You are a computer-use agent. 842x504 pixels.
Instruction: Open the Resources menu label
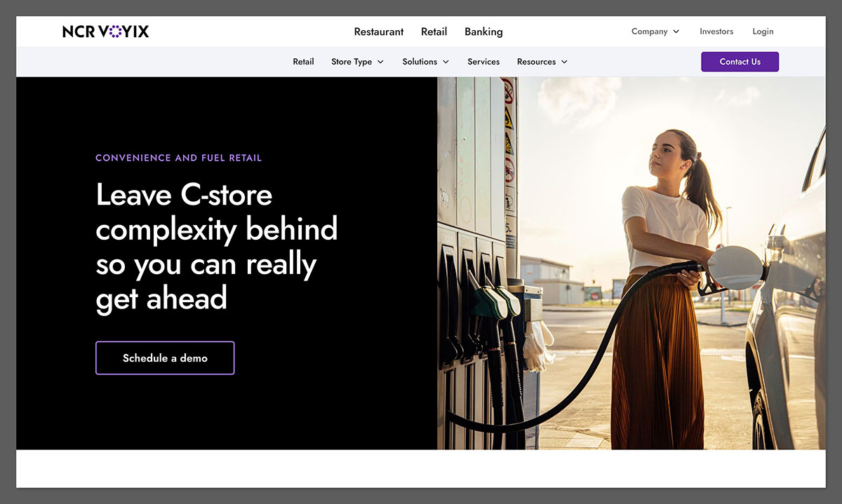536,62
